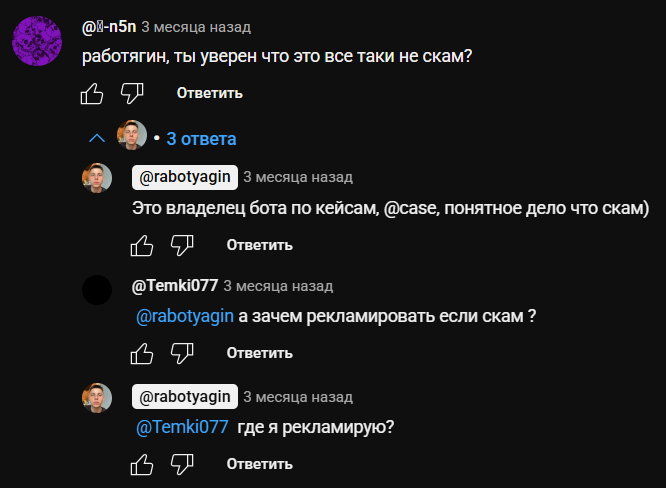Dislike Temki077's reply about рекламировать

[x=182, y=354]
